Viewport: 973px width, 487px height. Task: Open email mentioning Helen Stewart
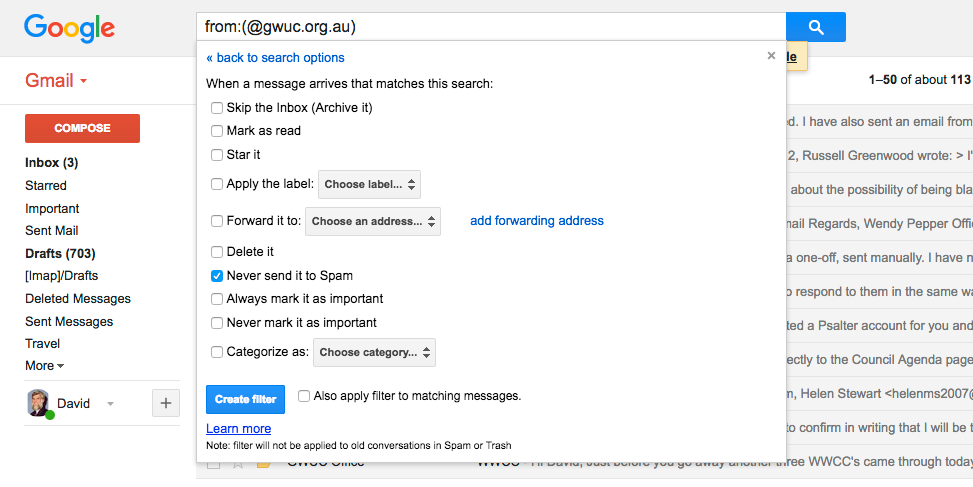click(x=879, y=393)
